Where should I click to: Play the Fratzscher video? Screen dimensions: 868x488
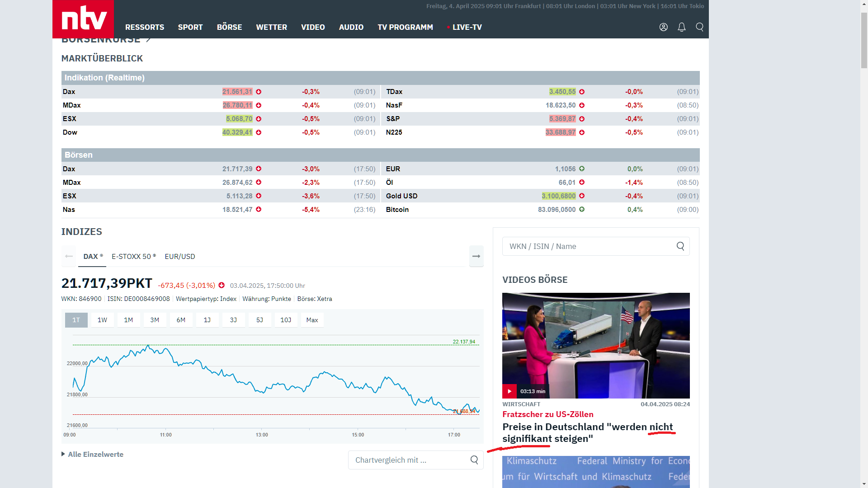(x=509, y=391)
